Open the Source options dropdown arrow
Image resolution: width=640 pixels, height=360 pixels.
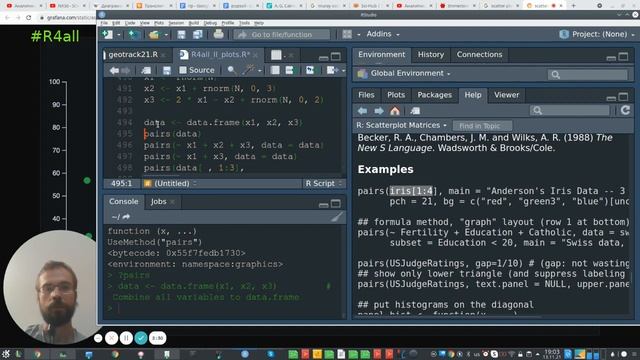(343, 71)
